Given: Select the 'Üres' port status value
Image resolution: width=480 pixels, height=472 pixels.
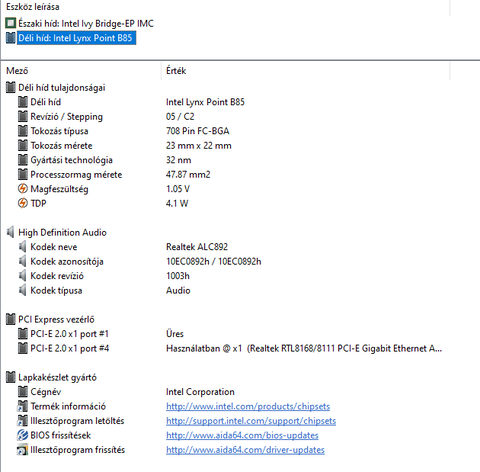Looking at the screenshot, I should point(175,334).
